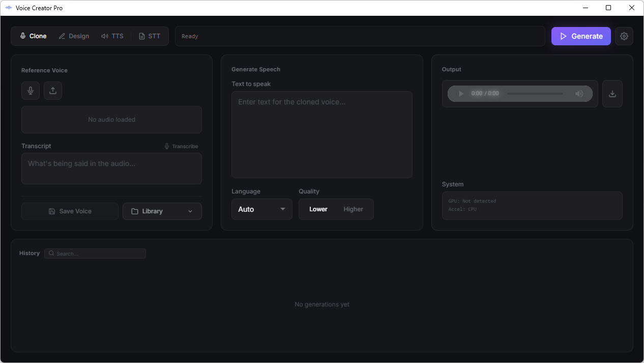Click the Transcribe microphone icon

click(x=166, y=146)
